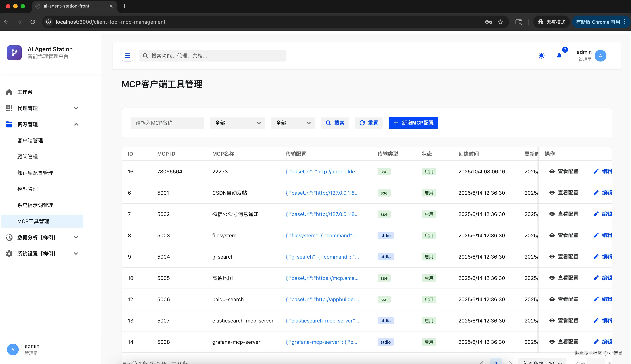View config eye icon for g-search row

[552, 257]
